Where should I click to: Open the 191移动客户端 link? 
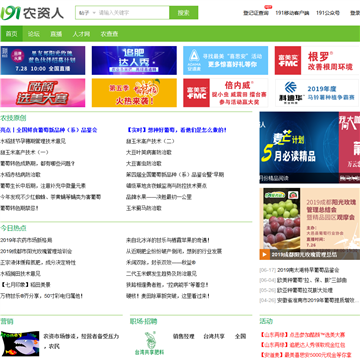[x=292, y=13]
